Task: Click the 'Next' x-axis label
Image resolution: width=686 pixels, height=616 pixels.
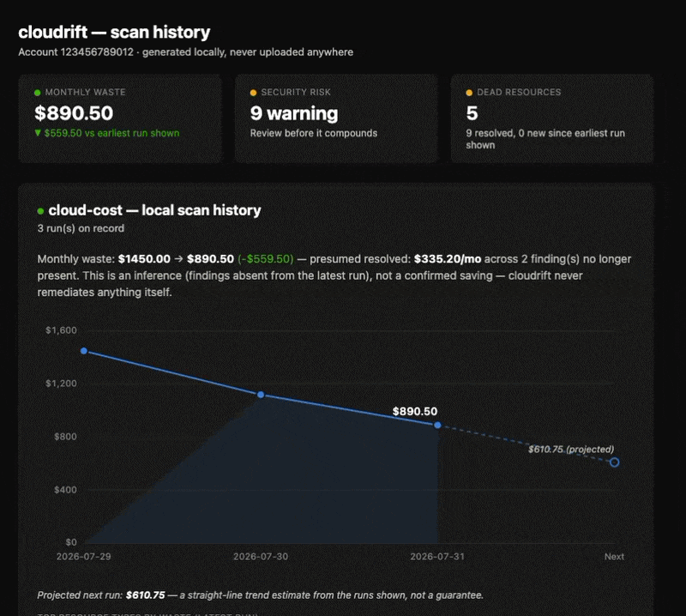Action: [x=614, y=557]
